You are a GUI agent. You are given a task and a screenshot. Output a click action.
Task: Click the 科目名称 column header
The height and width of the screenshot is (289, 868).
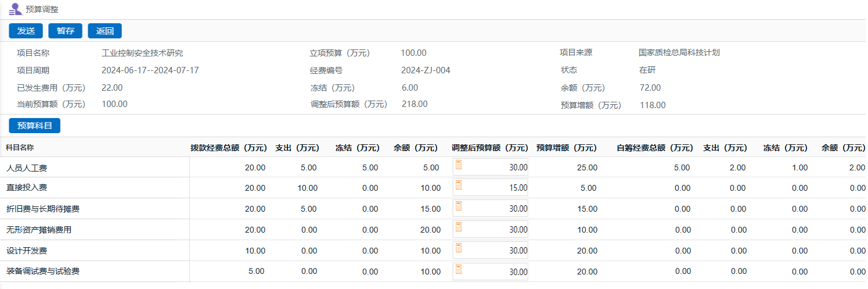pos(20,148)
